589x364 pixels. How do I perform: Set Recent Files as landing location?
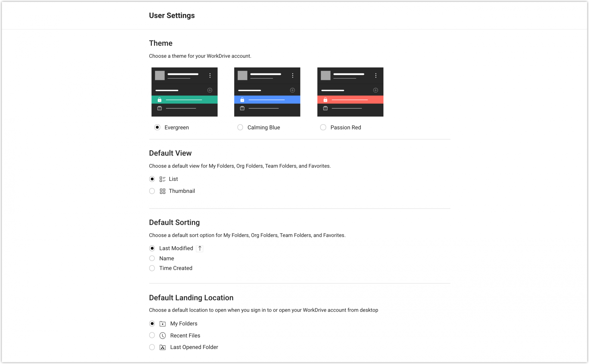[152, 335]
